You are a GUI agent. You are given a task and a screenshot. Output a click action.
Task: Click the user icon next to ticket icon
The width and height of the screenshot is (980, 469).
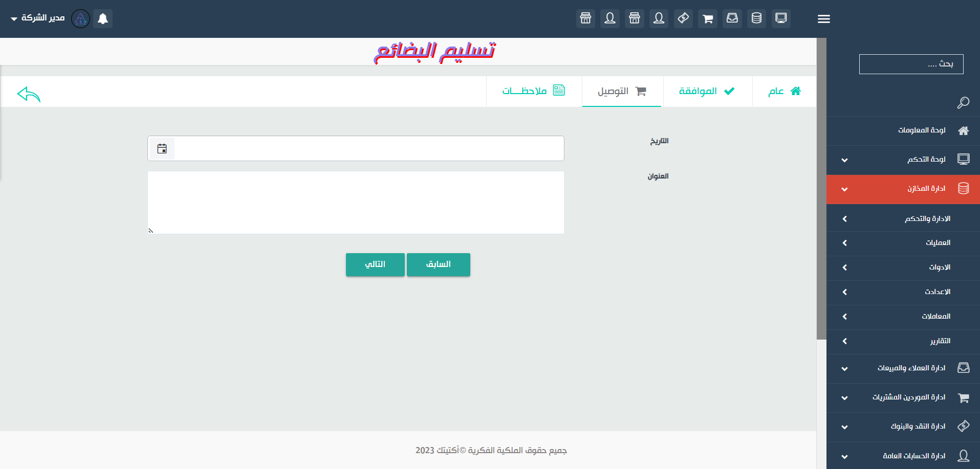659,18
